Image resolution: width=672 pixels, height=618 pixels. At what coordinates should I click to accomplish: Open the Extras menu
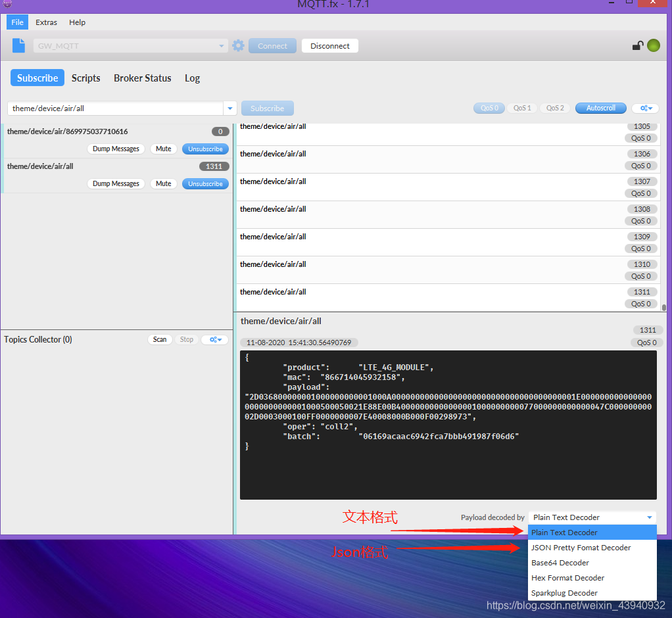coord(46,22)
